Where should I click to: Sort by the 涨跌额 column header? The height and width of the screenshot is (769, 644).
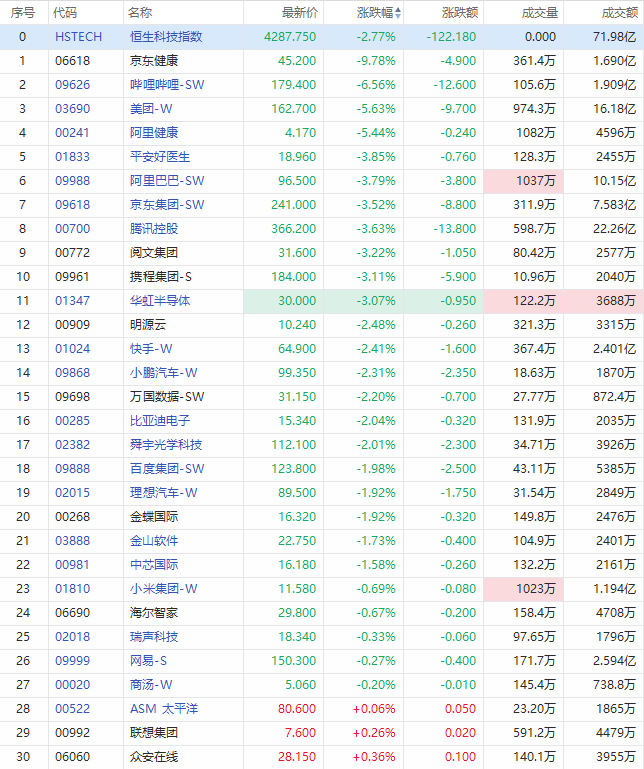pos(460,12)
